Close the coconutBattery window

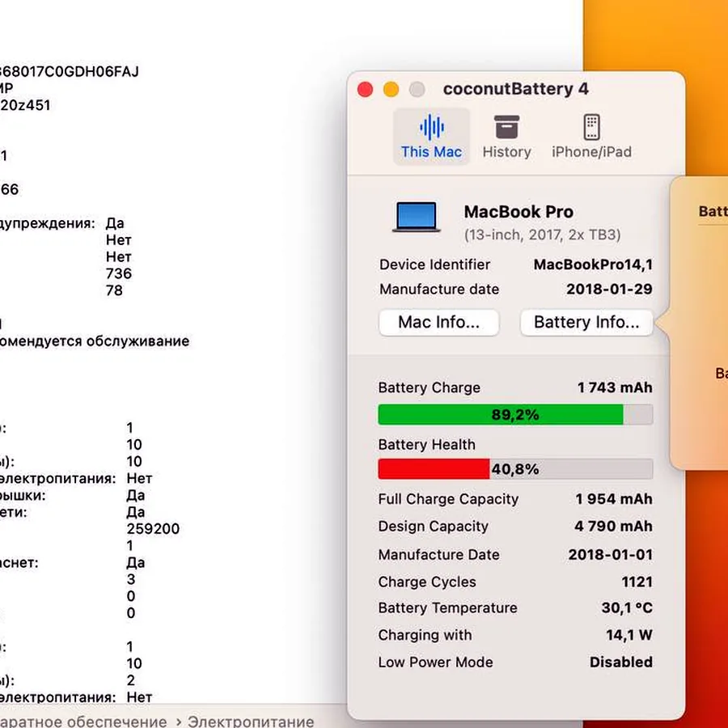click(366, 89)
